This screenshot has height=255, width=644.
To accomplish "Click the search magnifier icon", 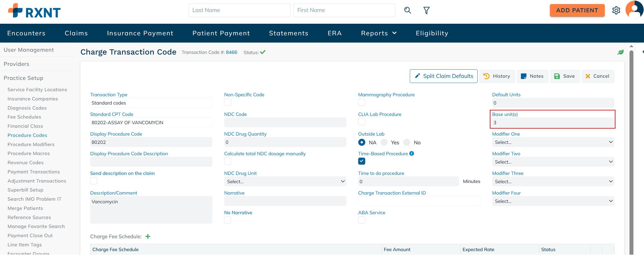I will [x=407, y=10].
